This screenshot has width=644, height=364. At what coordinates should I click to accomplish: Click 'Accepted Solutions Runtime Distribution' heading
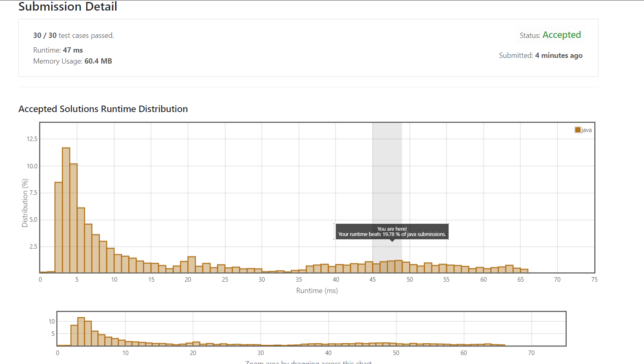(x=103, y=109)
